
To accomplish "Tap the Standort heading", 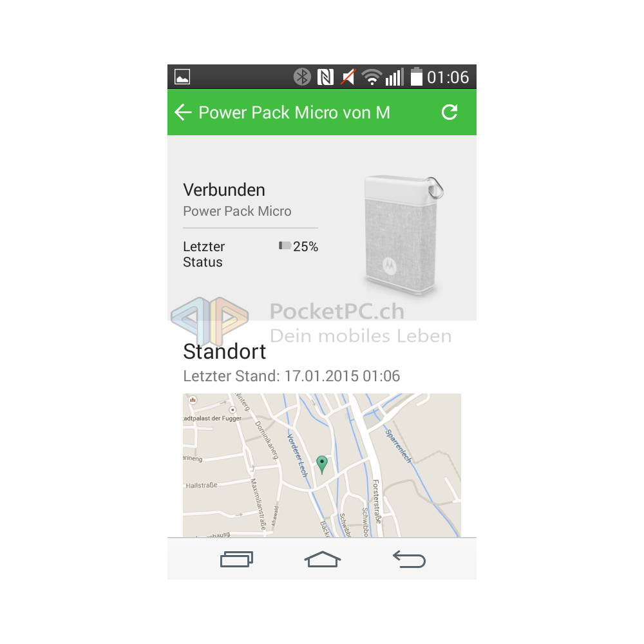I will [225, 352].
